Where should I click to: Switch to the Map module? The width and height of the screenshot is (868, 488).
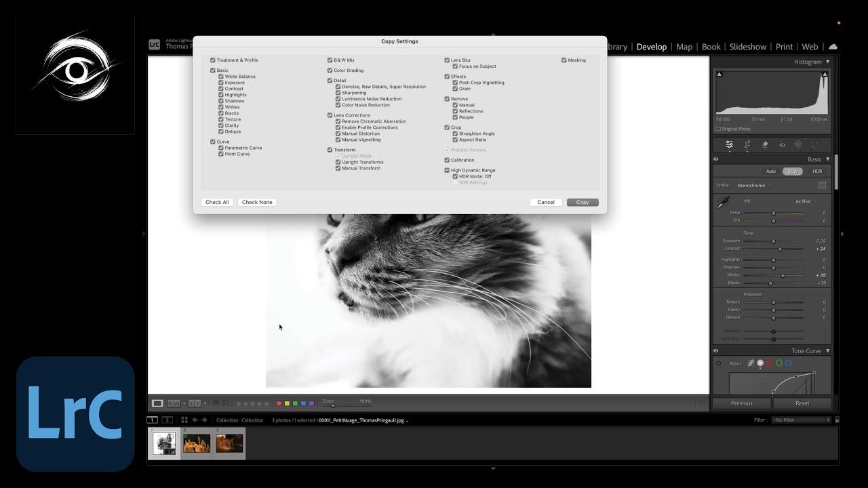[x=684, y=47]
